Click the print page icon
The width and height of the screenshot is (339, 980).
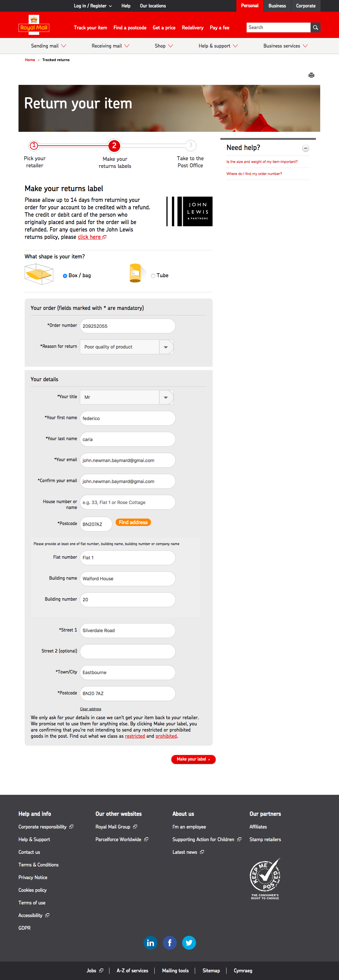click(311, 75)
